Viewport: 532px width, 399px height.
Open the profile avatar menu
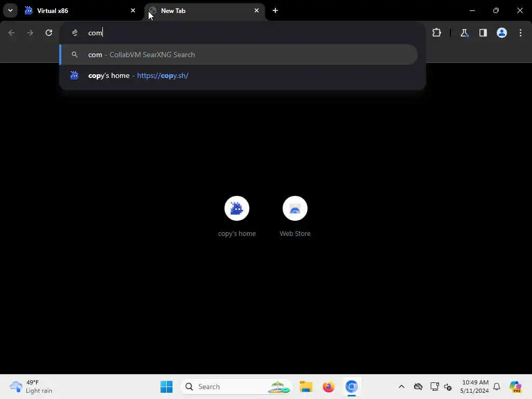click(x=502, y=33)
